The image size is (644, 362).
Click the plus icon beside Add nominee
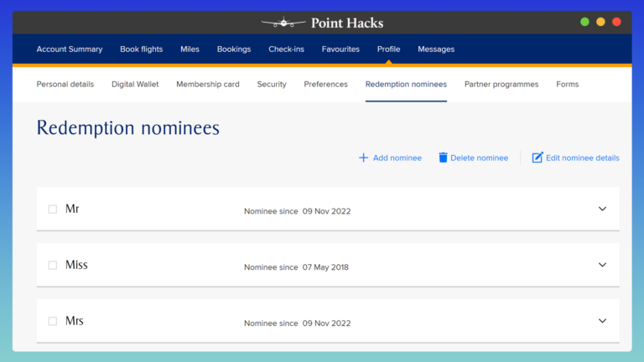pyautogui.click(x=363, y=158)
